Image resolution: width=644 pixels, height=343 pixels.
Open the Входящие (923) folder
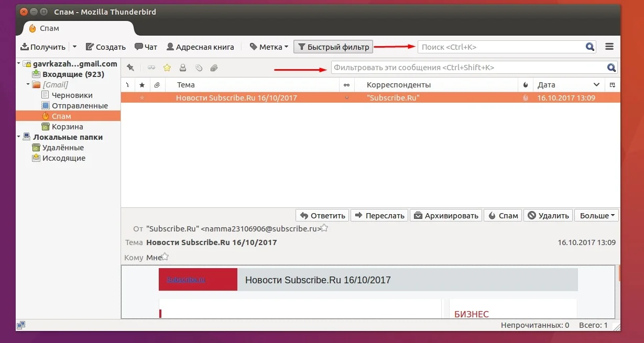coord(68,74)
